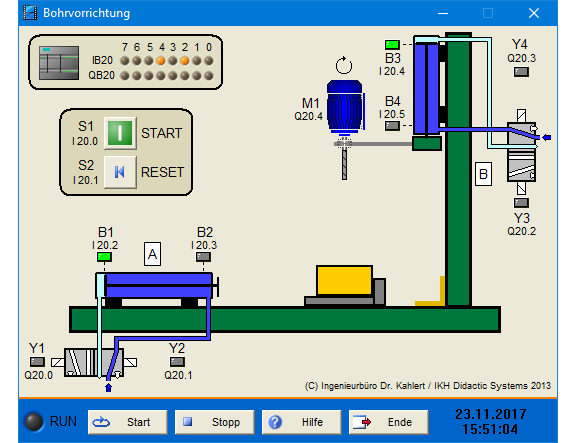Click the IB20 bit 4 LED
576x443 pixels.
[161, 61]
